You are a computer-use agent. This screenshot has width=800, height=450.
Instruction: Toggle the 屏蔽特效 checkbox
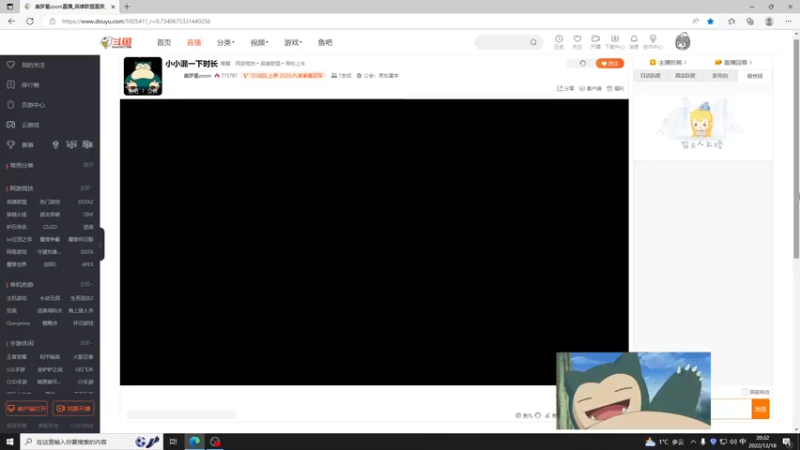point(744,392)
